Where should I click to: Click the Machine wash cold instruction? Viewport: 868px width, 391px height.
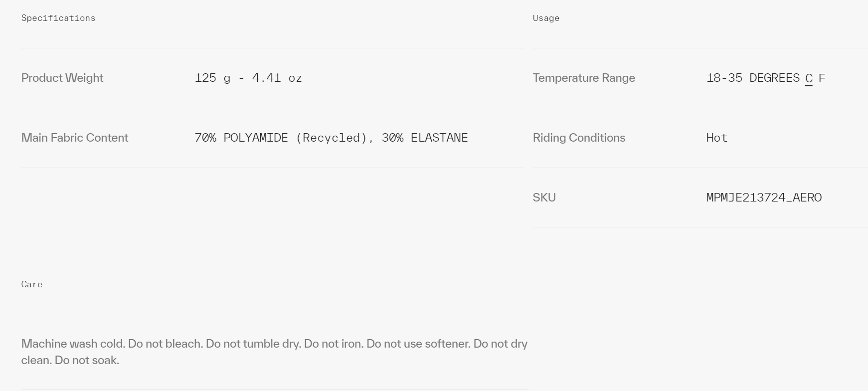pyautogui.click(x=73, y=344)
